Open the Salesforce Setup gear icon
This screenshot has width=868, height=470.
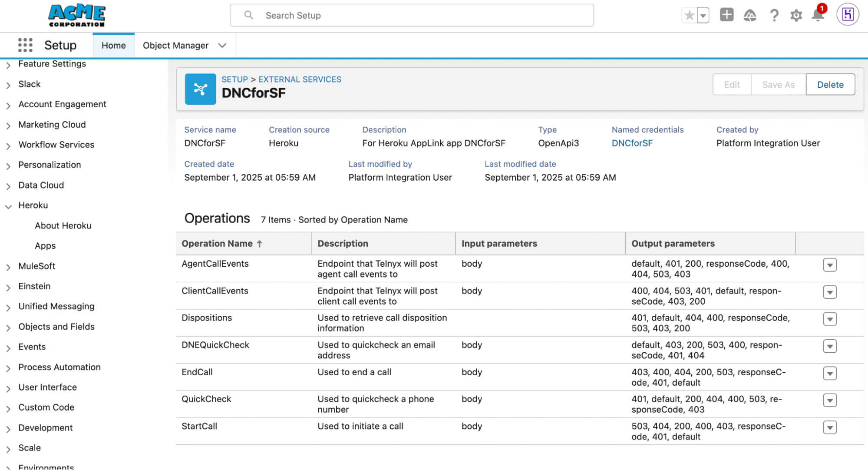796,15
